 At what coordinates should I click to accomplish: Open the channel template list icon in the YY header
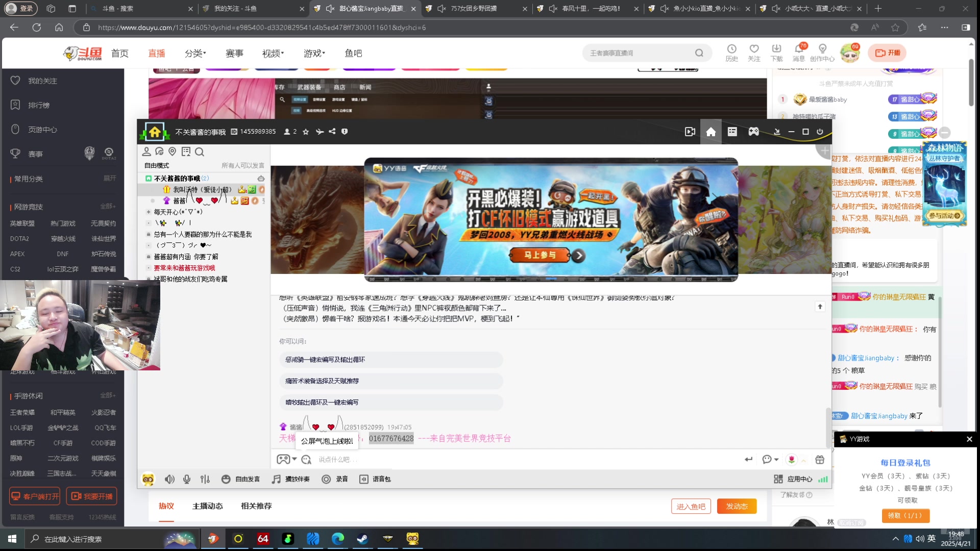pos(732,132)
